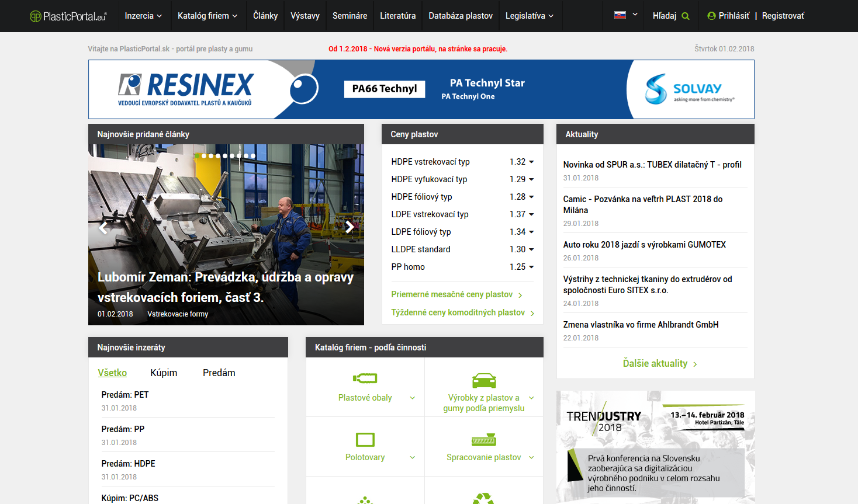The image size is (858, 504).
Task: Show previous article with left carousel arrow
Action: point(103,228)
